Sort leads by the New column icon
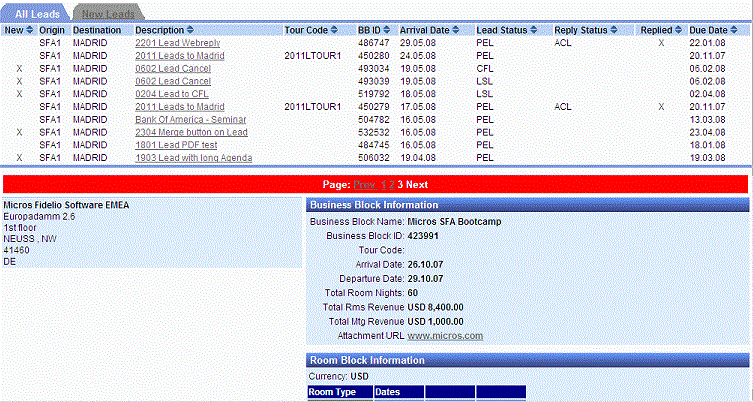Image resolution: width=753 pixels, height=402 pixels. coord(28,31)
